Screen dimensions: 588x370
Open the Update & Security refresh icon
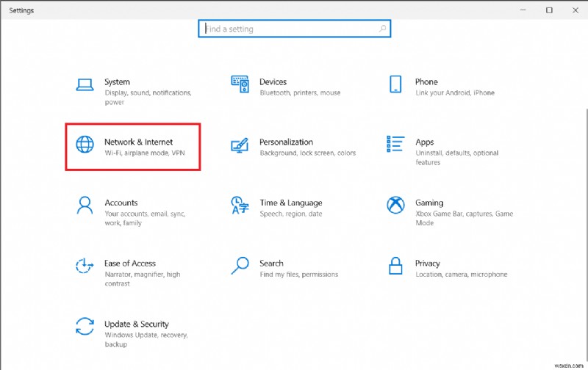point(85,326)
